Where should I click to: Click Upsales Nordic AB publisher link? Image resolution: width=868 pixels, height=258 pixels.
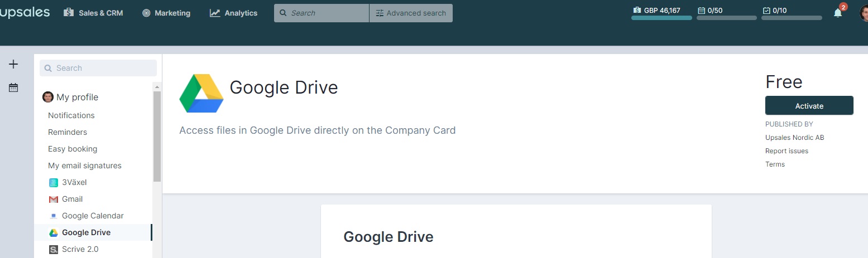(x=794, y=137)
